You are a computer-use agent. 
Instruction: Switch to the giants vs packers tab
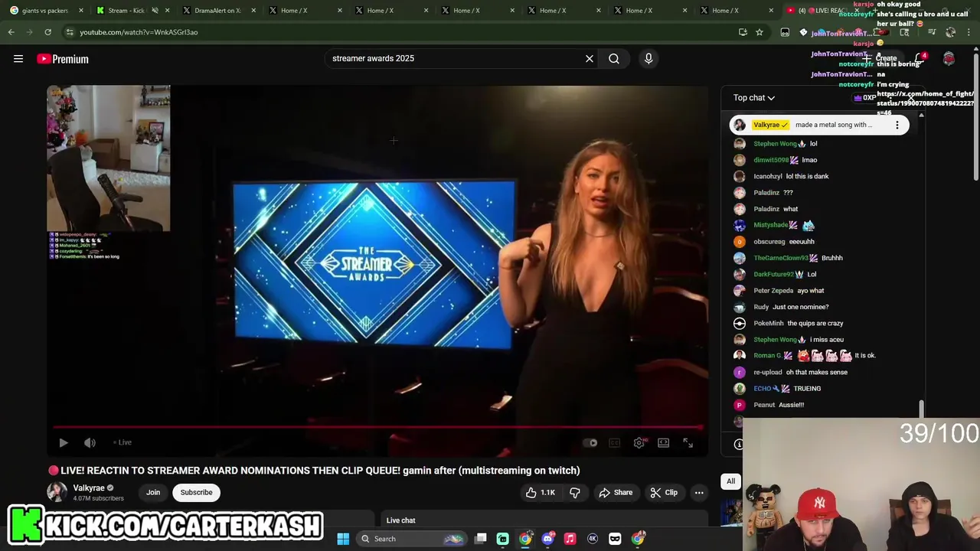pos(45,11)
